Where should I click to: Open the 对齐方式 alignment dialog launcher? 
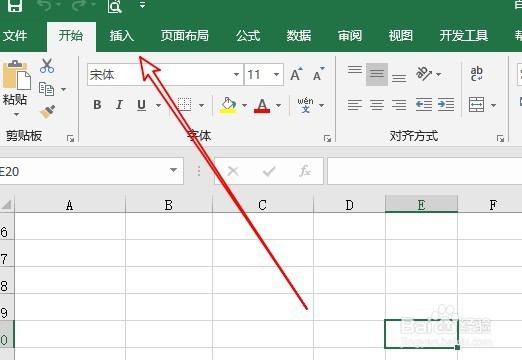500,138
